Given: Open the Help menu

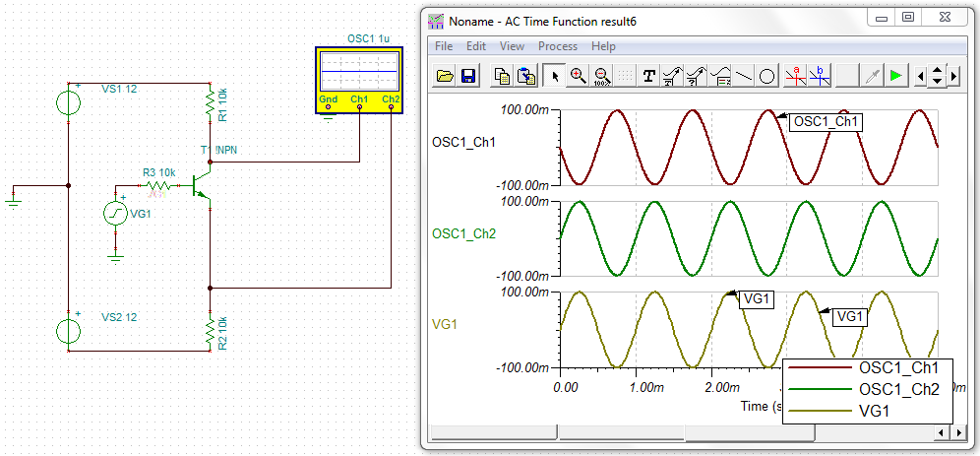Looking at the screenshot, I should click(603, 46).
